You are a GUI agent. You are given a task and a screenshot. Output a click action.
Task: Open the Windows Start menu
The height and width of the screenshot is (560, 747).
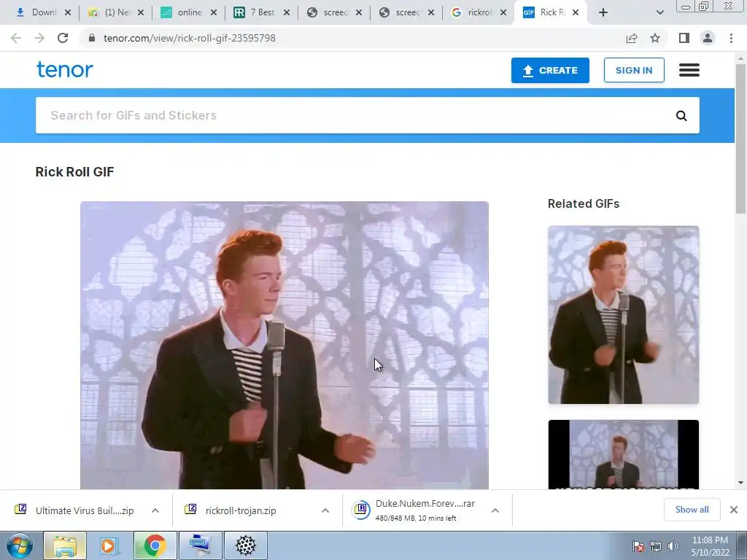pos(19,545)
